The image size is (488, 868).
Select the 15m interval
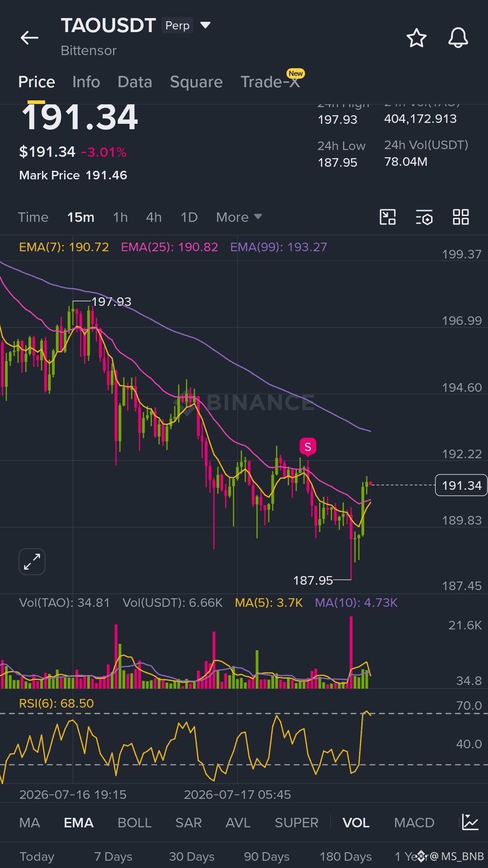coord(81,217)
